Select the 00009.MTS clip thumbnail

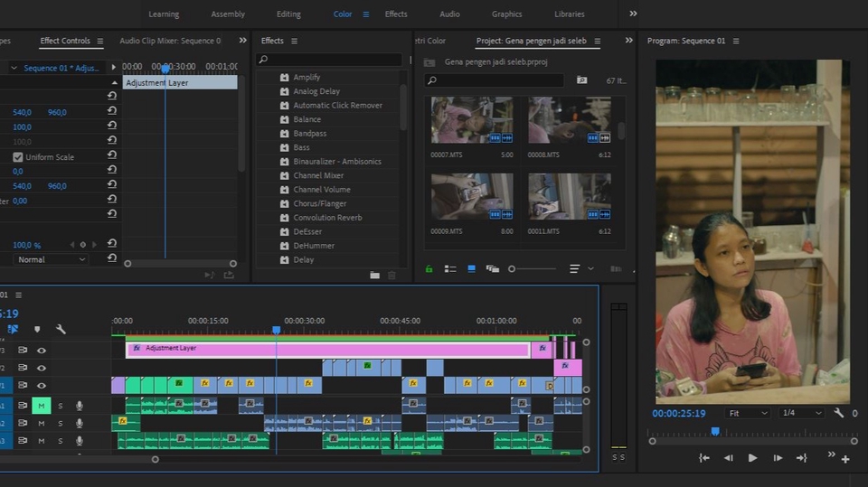point(472,196)
